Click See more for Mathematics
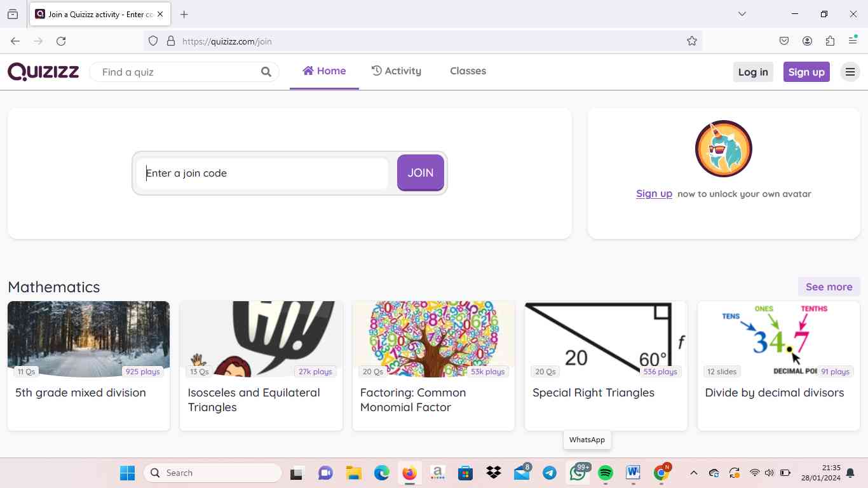Viewport: 868px width, 488px height. pos(829,287)
